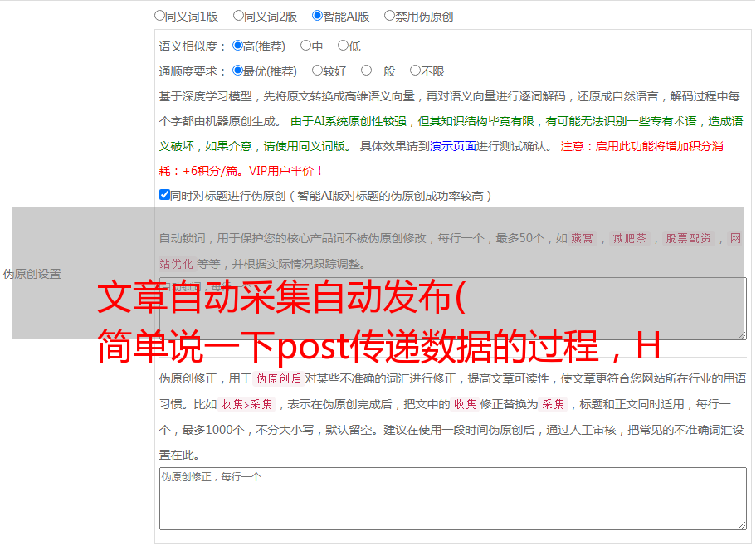Set 通顺度要求 to 较好

(x=317, y=71)
